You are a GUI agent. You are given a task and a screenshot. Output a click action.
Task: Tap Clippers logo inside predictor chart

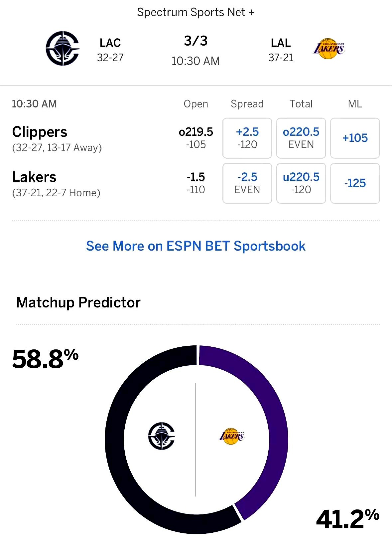(x=161, y=436)
